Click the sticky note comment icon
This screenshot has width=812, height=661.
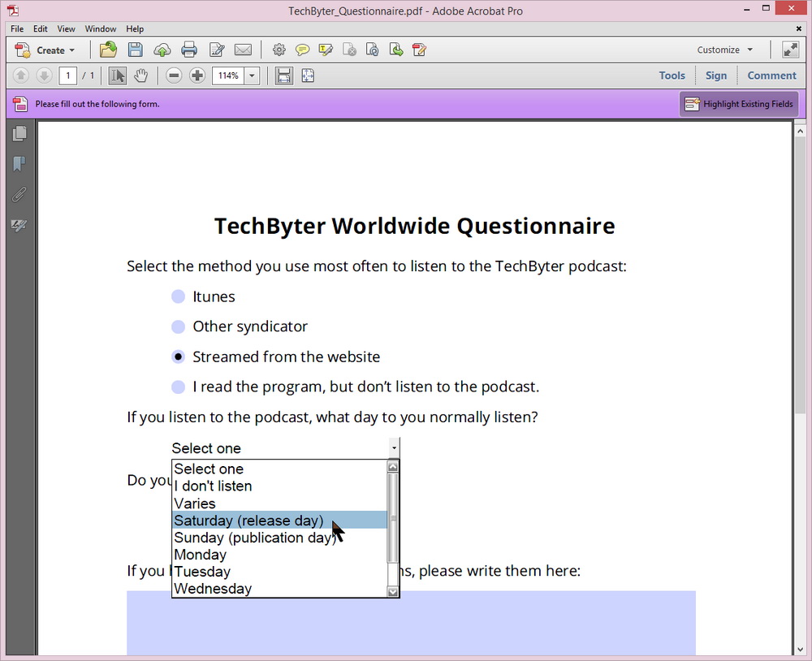302,50
